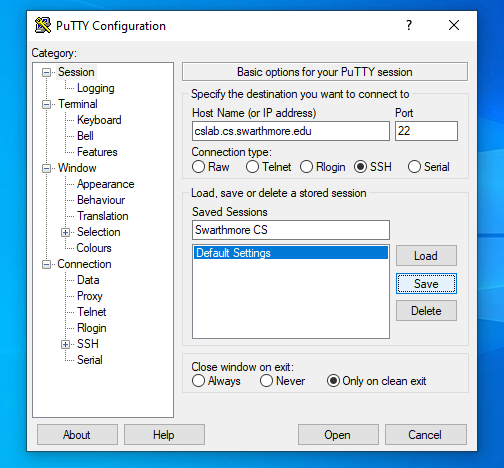504x468 pixels.
Task: Open the Connection category
Action: tap(84, 264)
